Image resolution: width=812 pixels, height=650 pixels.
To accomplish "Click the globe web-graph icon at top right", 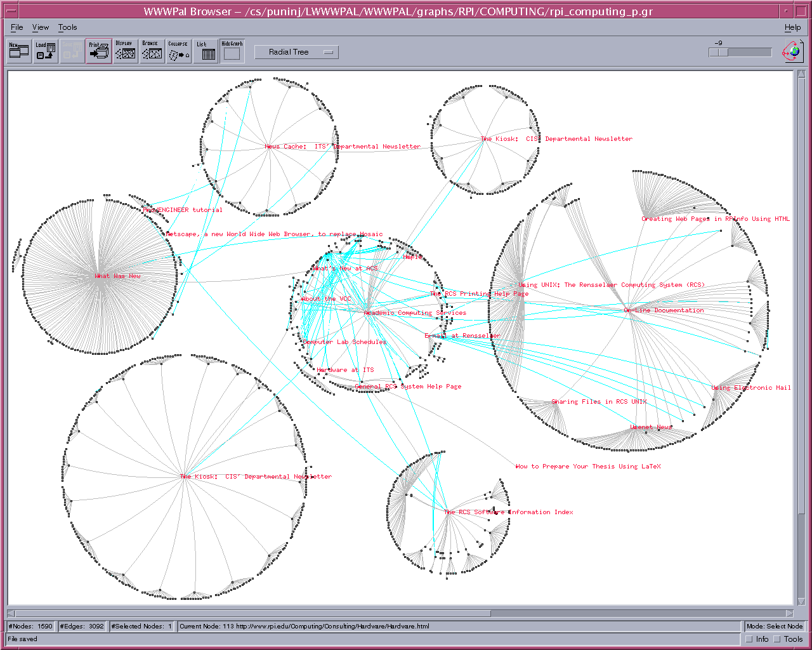I will click(x=792, y=51).
